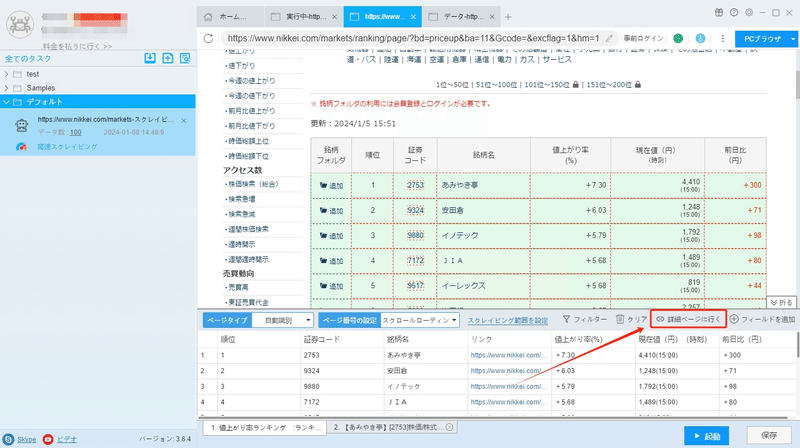
Task: Click the webpage vertical scrollbar
Action: (x=797, y=84)
